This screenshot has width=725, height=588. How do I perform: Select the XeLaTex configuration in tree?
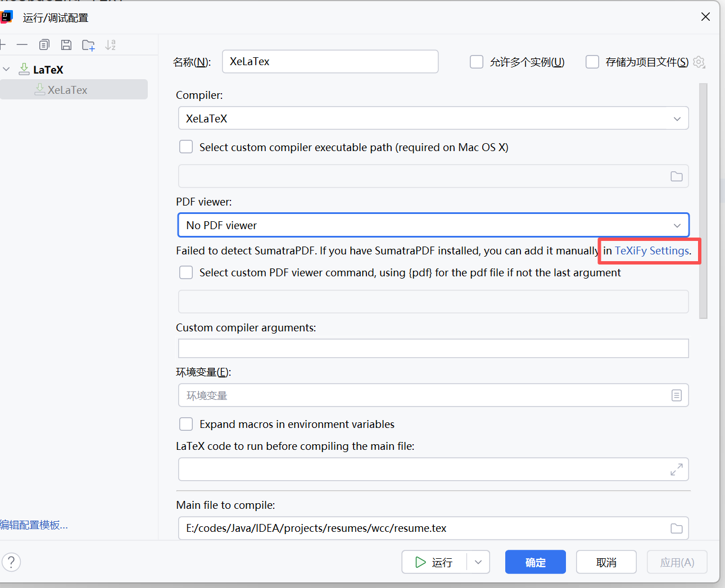pos(67,90)
